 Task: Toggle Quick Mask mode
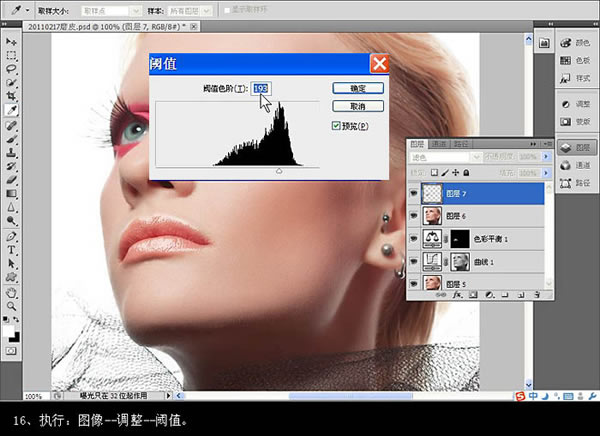coord(11,351)
